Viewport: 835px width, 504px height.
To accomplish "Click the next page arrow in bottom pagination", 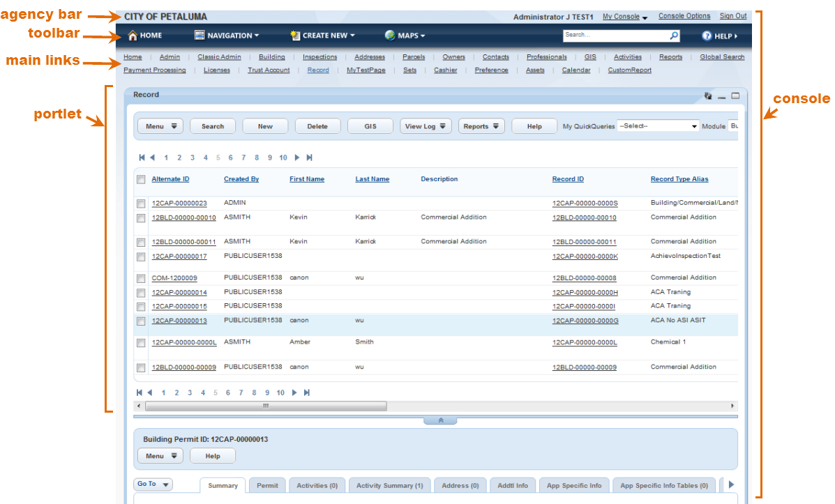I will pos(294,393).
